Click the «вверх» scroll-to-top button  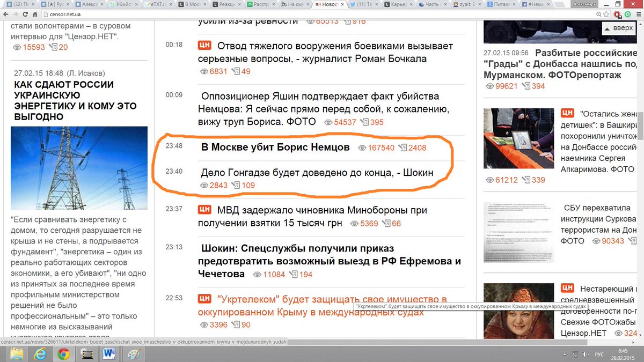pos(618,28)
